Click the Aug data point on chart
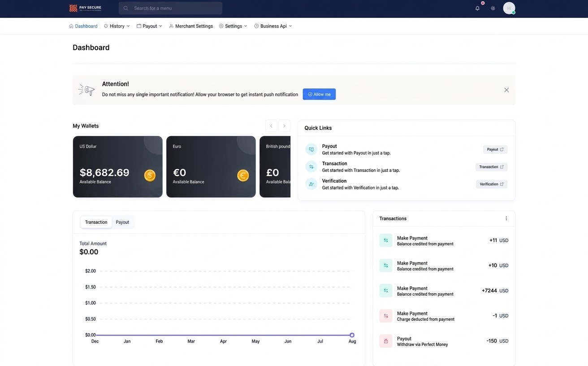Viewport: 588px width, 366px height. (x=352, y=335)
